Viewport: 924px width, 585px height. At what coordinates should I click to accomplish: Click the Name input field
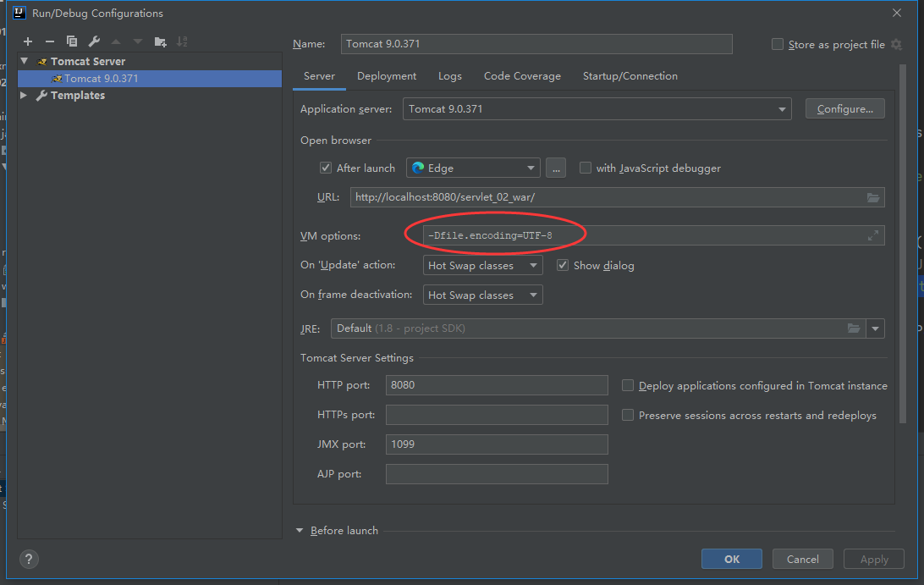click(536, 44)
